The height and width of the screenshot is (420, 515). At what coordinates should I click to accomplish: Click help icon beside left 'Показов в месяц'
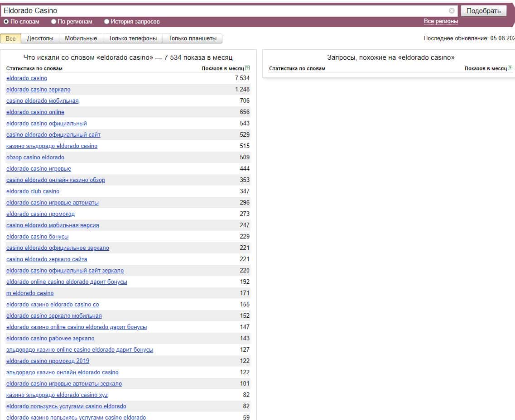point(247,68)
